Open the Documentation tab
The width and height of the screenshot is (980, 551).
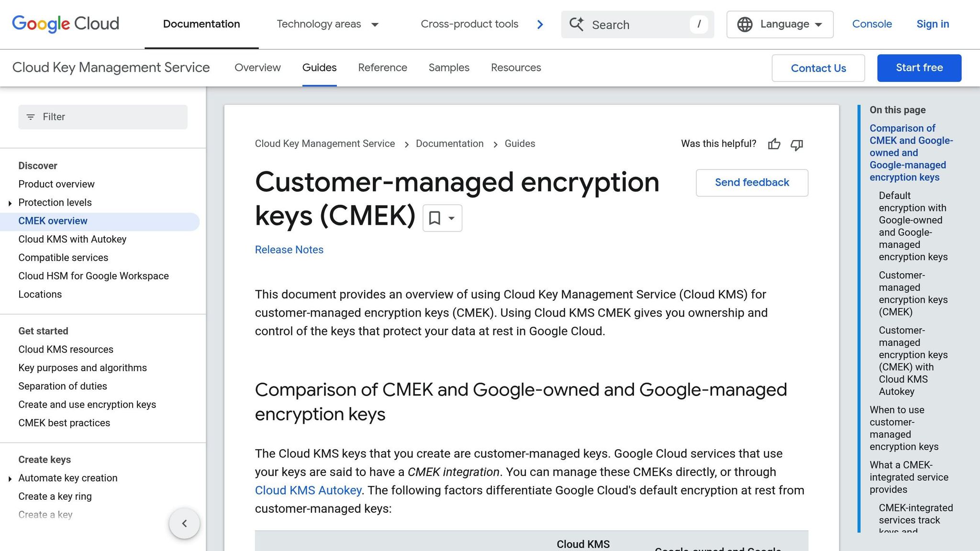201,24
